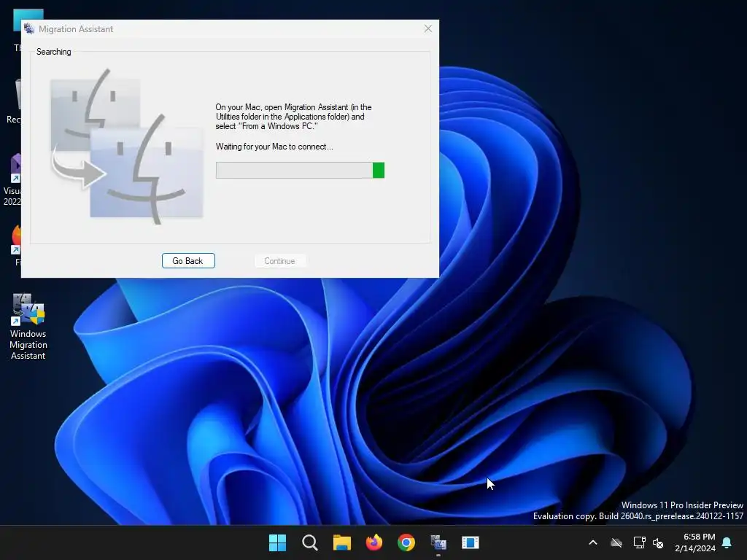Image resolution: width=747 pixels, height=560 pixels.
Task: Click the 'Waiting for your Mac to connect...' text
Action: (x=274, y=147)
